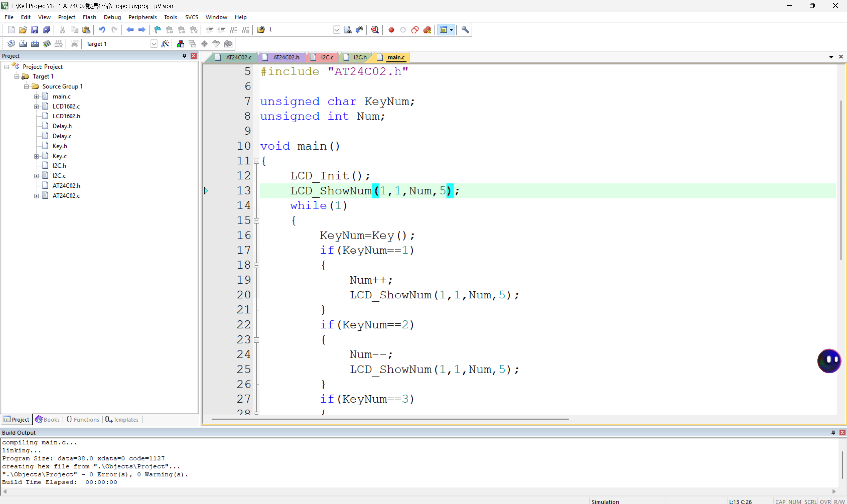
Task: Pin the Project panel
Action: (x=184, y=56)
